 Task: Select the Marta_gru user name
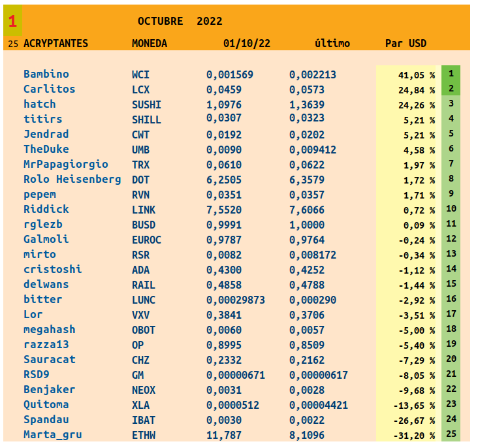(52, 434)
